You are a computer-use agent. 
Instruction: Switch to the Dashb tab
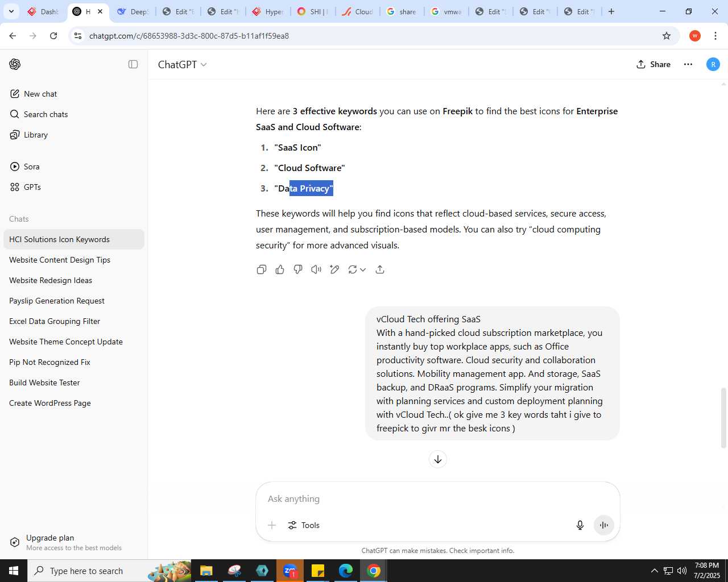[43, 11]
